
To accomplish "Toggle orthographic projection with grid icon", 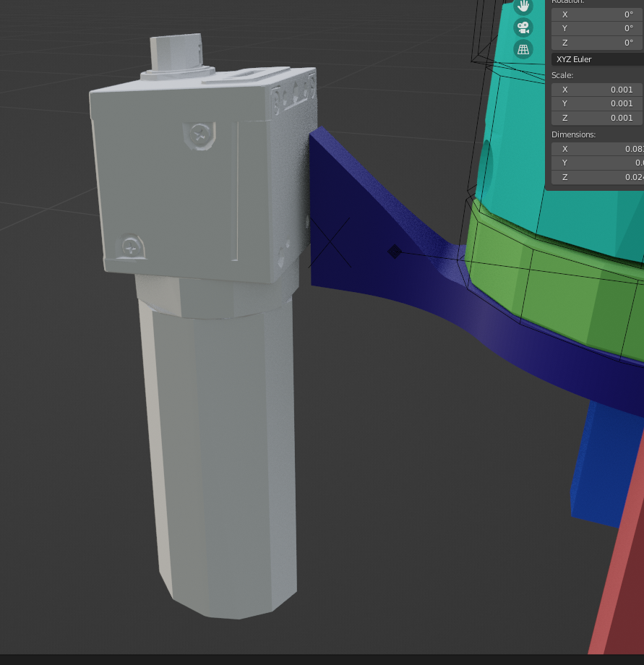I will coord(523,49).
